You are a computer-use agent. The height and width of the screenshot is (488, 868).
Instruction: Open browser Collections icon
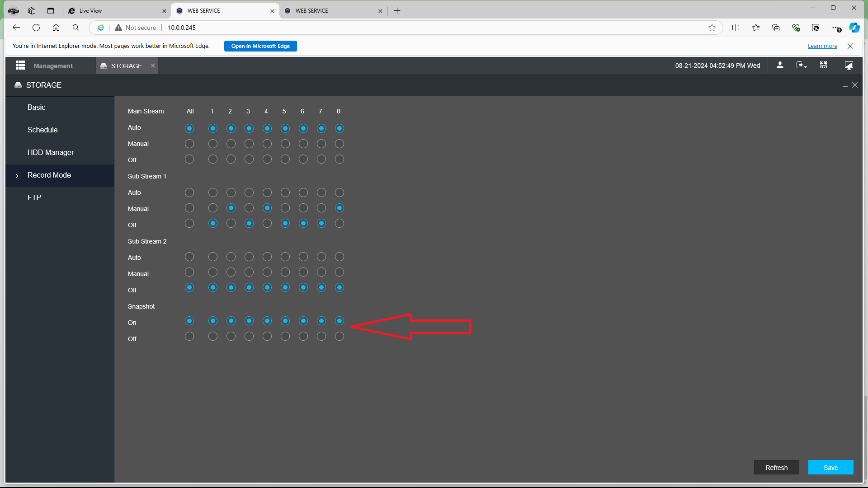pos(776,28)
